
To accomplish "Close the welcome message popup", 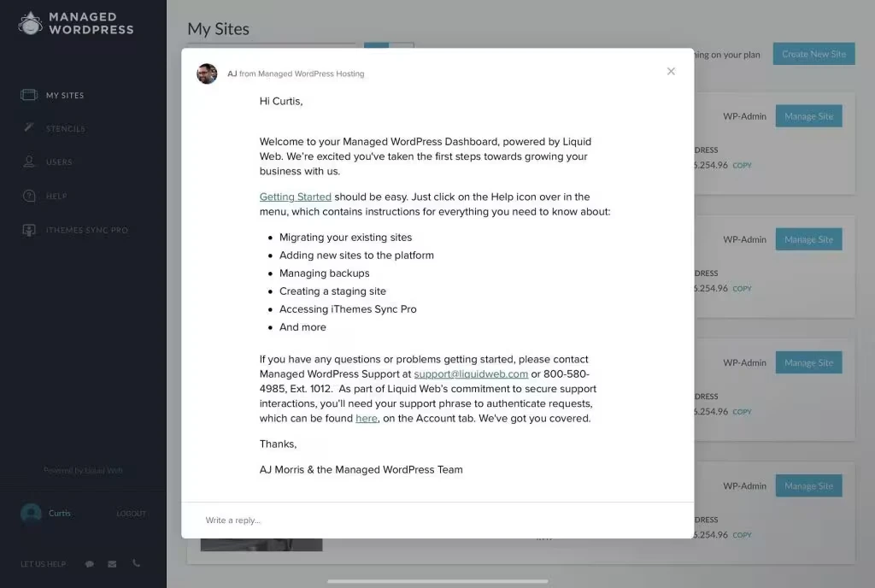I will click(x=671, y=71).
